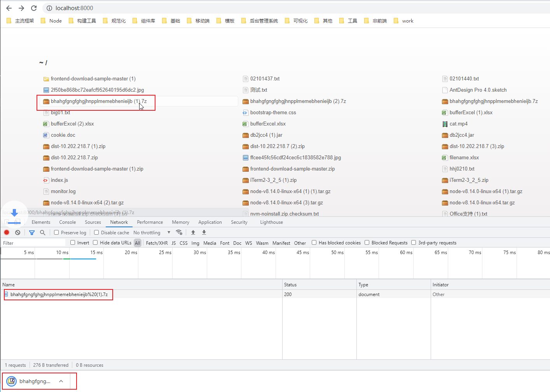Open the bootstrap-theme.css file icon

pyautogui.click(x=245, y=113)
